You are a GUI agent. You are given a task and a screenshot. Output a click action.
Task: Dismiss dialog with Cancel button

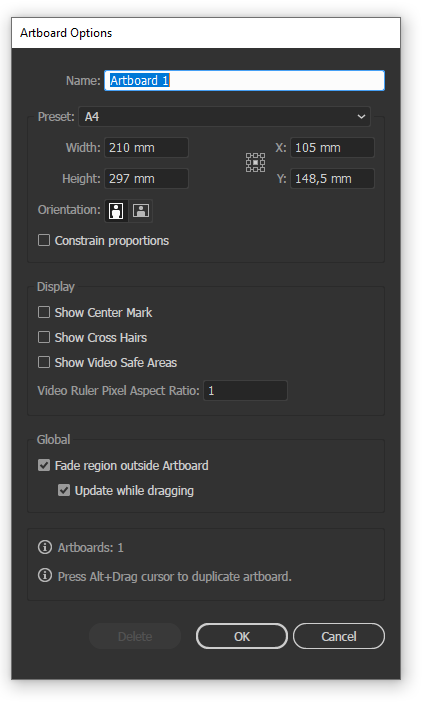point(339,636)
